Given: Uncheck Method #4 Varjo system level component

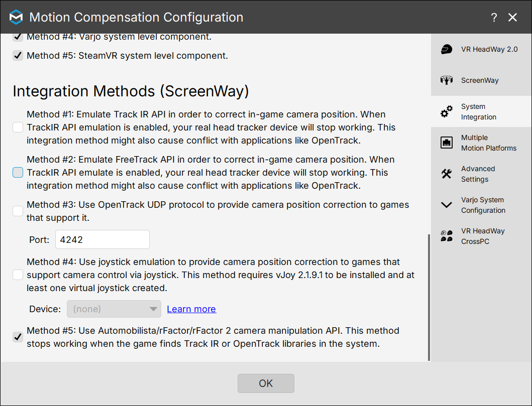Looking at the screenshot, I should [18, 37].
